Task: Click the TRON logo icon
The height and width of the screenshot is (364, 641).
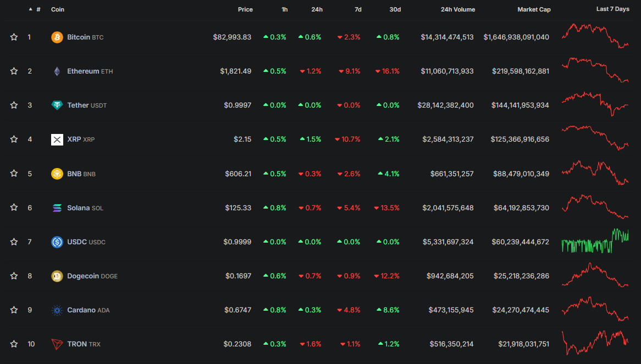Action: [x=57, y=344]
